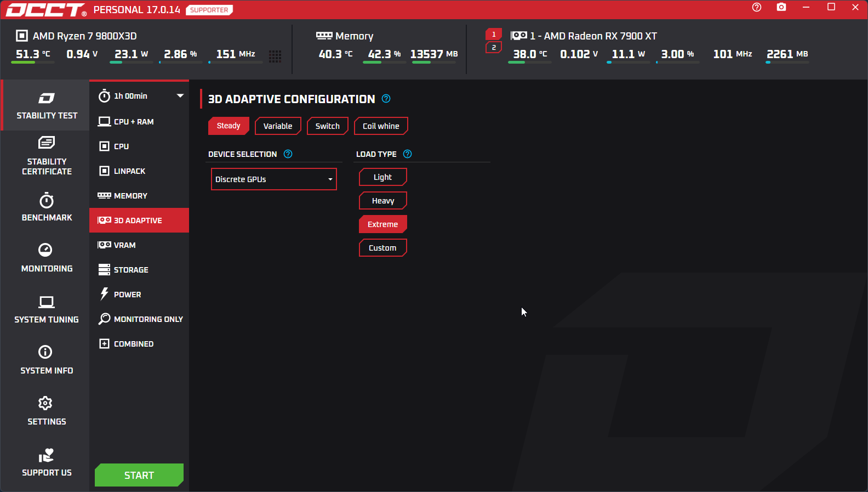Open help for Load Type
The image size is (868, 492).
tap(407, 154)
